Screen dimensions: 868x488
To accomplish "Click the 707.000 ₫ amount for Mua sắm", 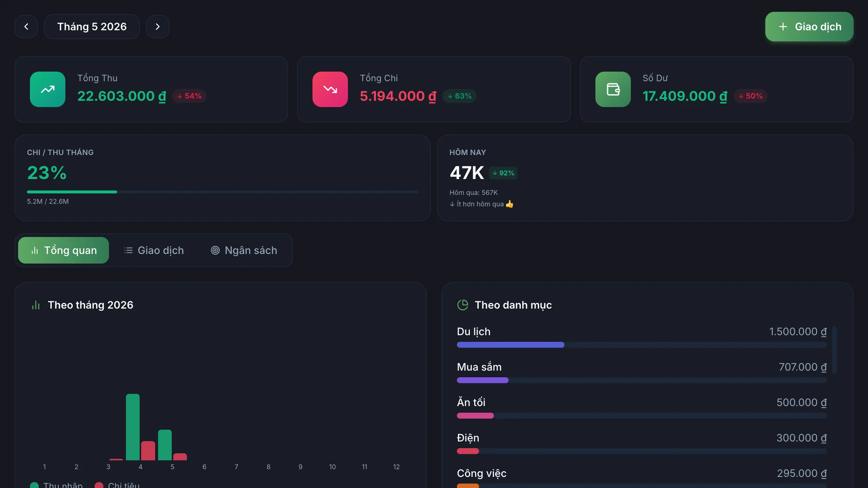I will [x=803, y=367].
